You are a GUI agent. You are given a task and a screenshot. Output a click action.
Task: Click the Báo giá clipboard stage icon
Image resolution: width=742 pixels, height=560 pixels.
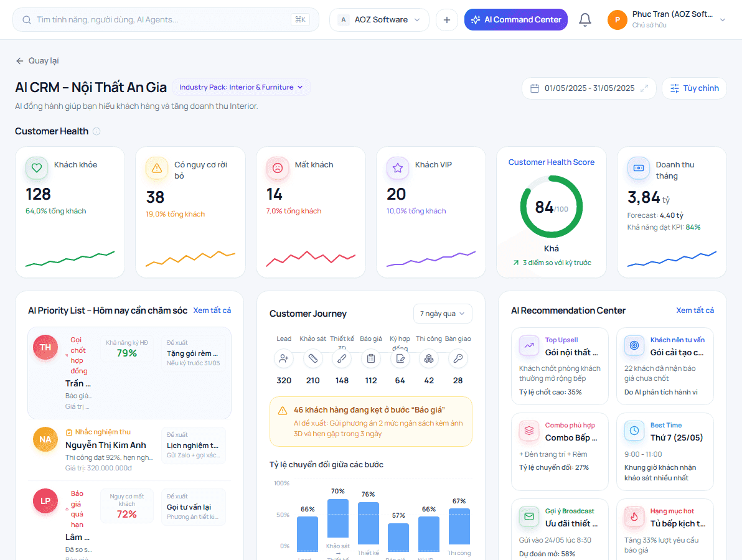[x=371, y=358]
